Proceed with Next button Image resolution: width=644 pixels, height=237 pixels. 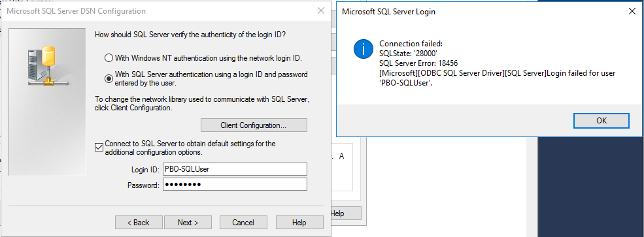click(188, 223)
